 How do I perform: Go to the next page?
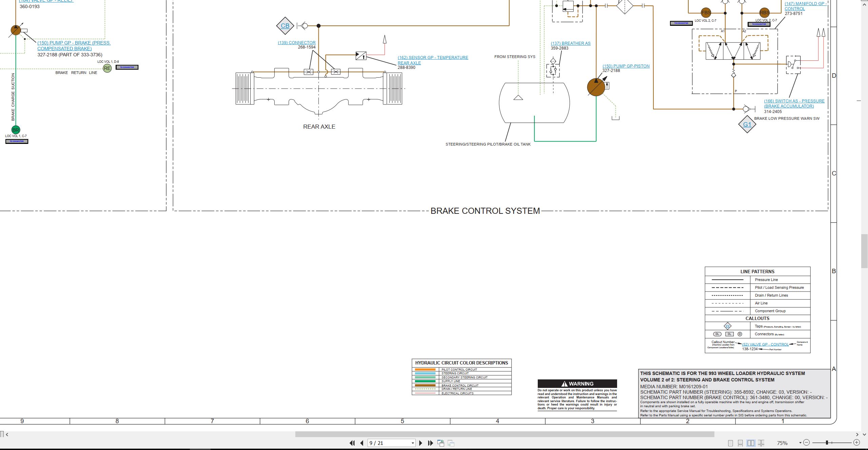pyautogui.click(x=421, y=443)
